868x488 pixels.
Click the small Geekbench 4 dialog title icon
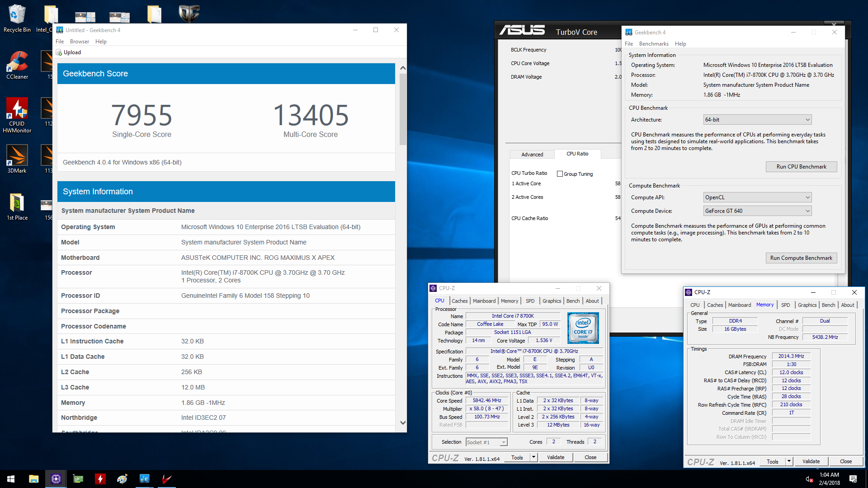pos(629,32)
